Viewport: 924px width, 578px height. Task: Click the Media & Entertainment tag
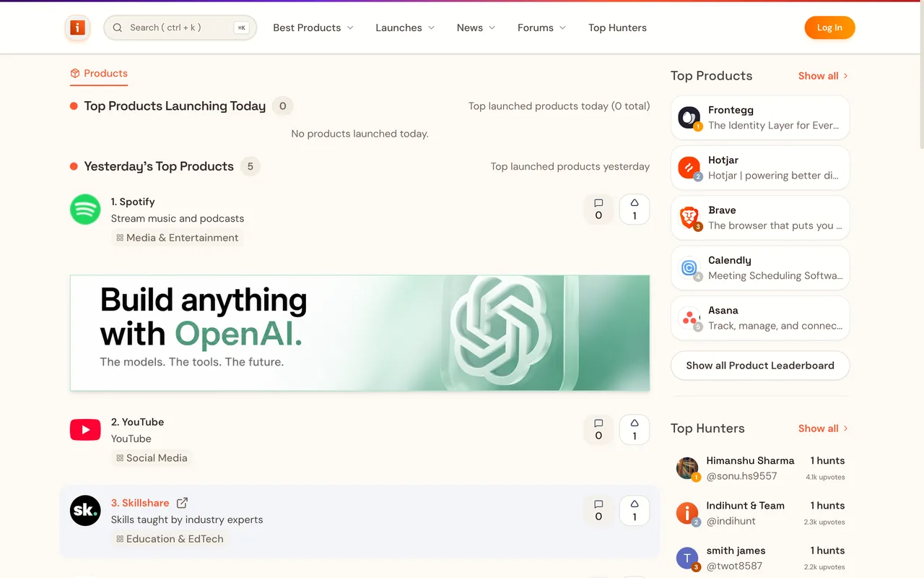[178, 238]
